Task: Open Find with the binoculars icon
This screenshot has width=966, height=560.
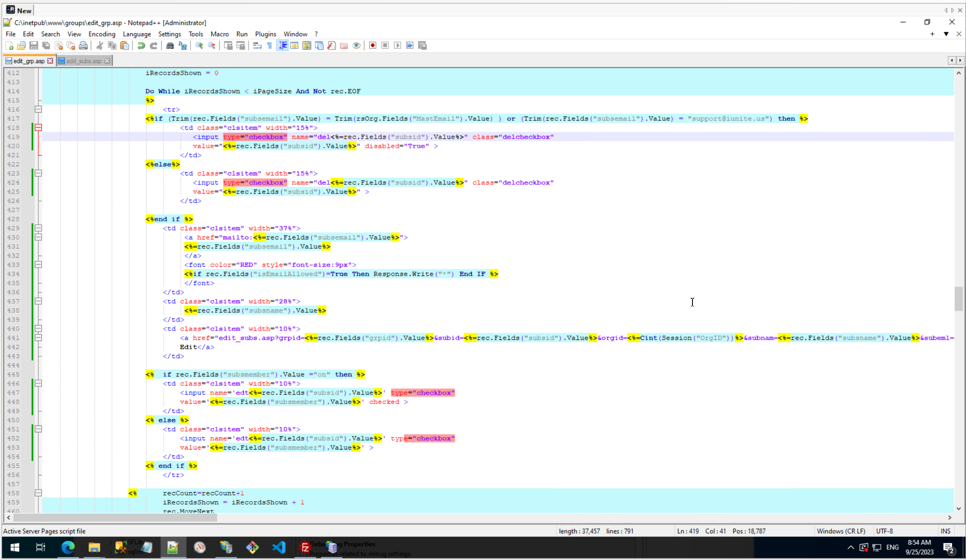Action: pos(170,46)
